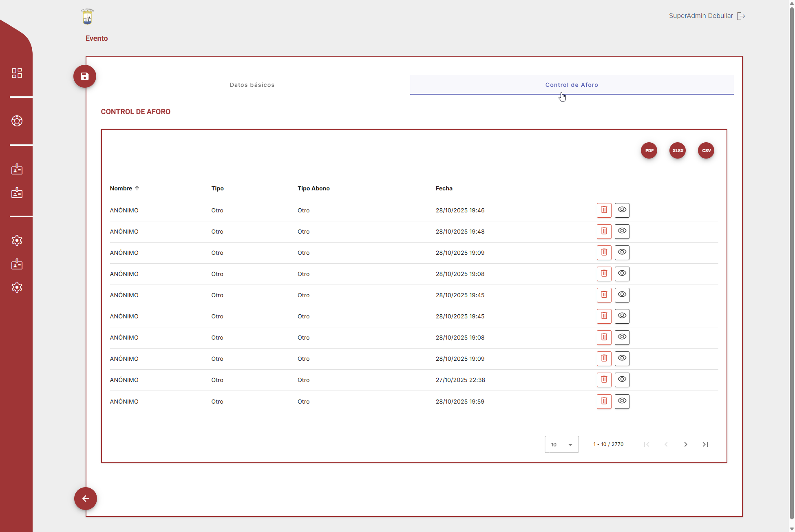Go to the next page of results
Screen dimensions: 795x532
686,444
